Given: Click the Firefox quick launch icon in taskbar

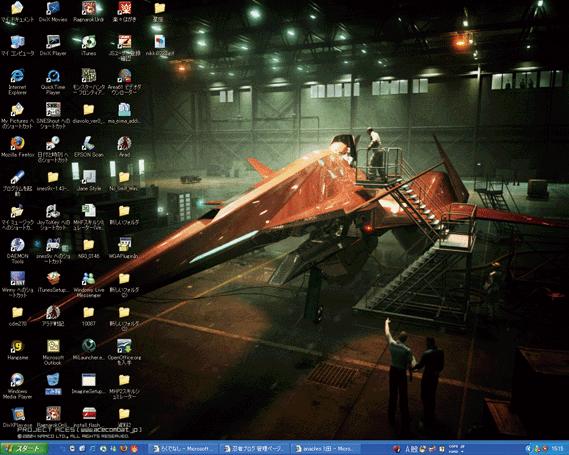Looking at the screenshot, I should click(x=123, y=449).
